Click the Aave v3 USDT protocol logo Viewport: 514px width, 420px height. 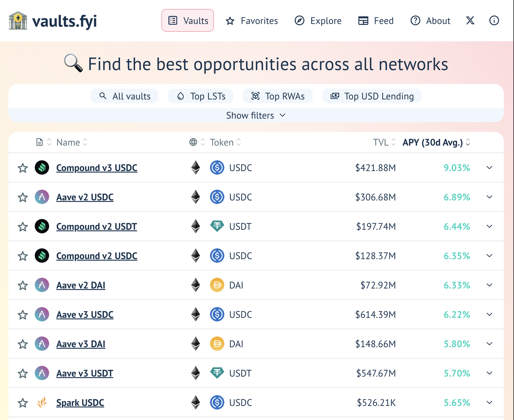pos(42,373)
